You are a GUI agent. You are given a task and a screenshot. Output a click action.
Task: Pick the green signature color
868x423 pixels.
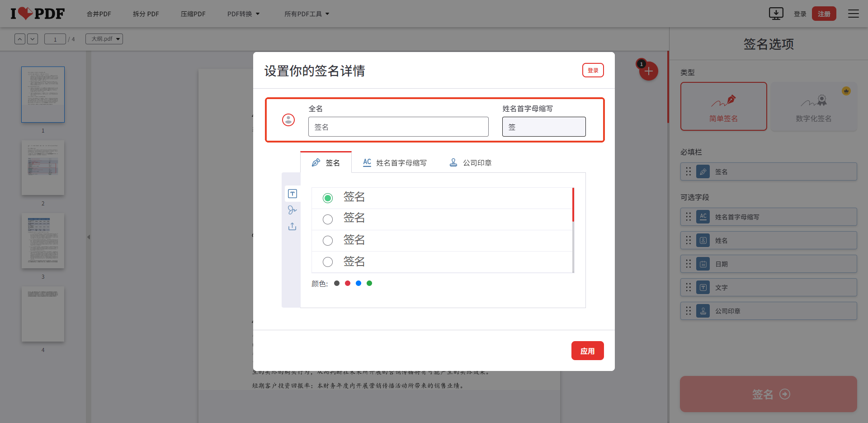click(x=369, y=283)
